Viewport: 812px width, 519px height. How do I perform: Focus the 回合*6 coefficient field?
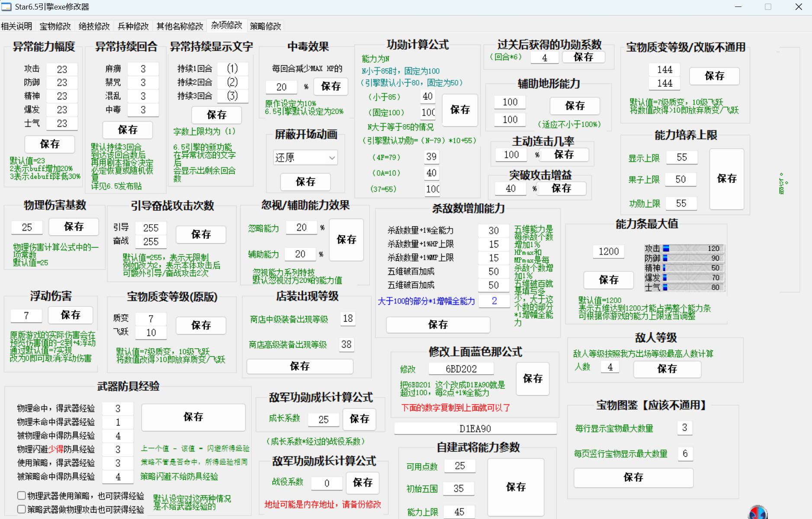[545, 58]
